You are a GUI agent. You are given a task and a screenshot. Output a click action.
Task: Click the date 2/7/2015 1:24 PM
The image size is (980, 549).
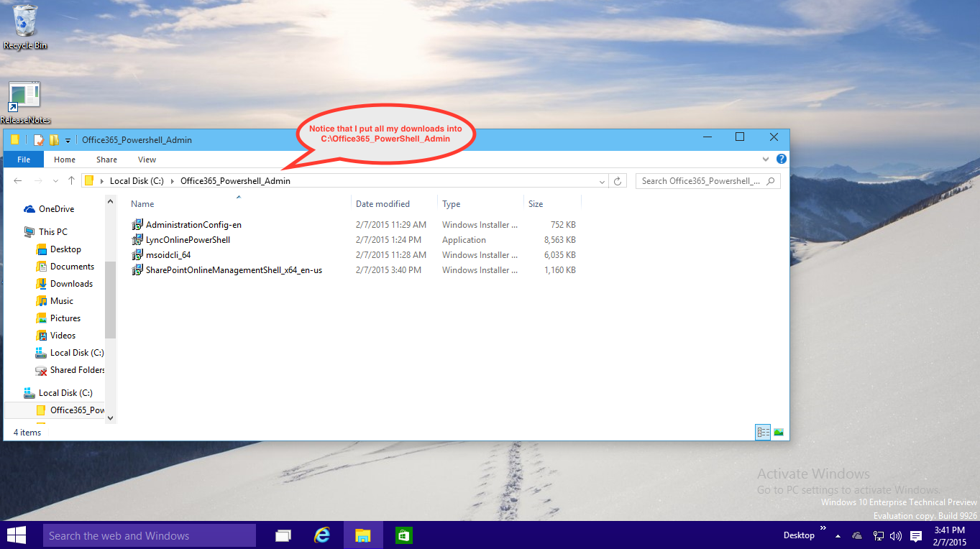[388, 240]
